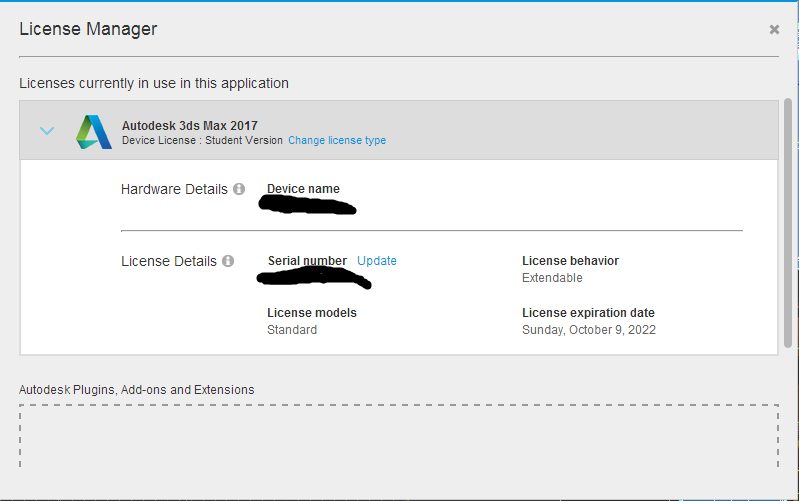
Task: Click the Device License : Student Version text
Action: tap(203, 140)
